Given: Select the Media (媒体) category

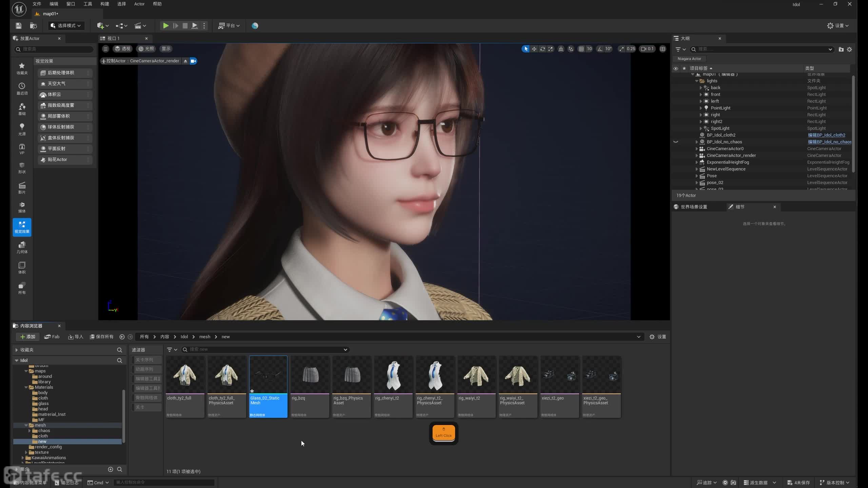Looking at the screenshot, I should click(22, 207).
